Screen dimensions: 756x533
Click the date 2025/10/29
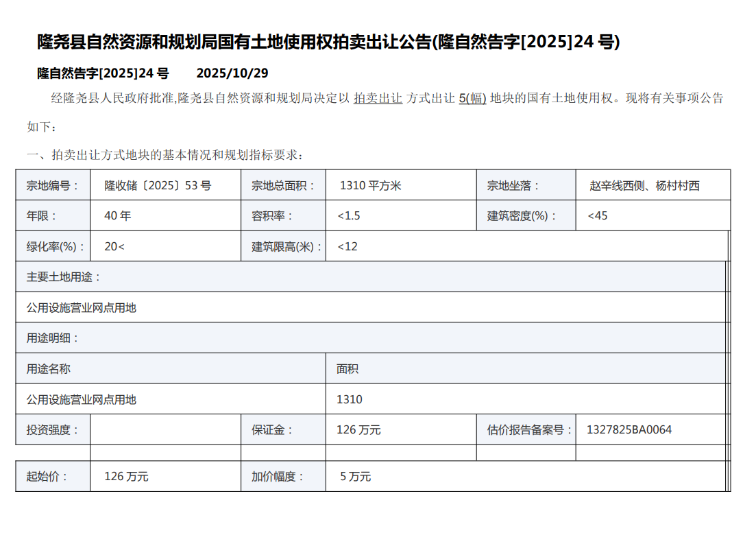(232, 73)
